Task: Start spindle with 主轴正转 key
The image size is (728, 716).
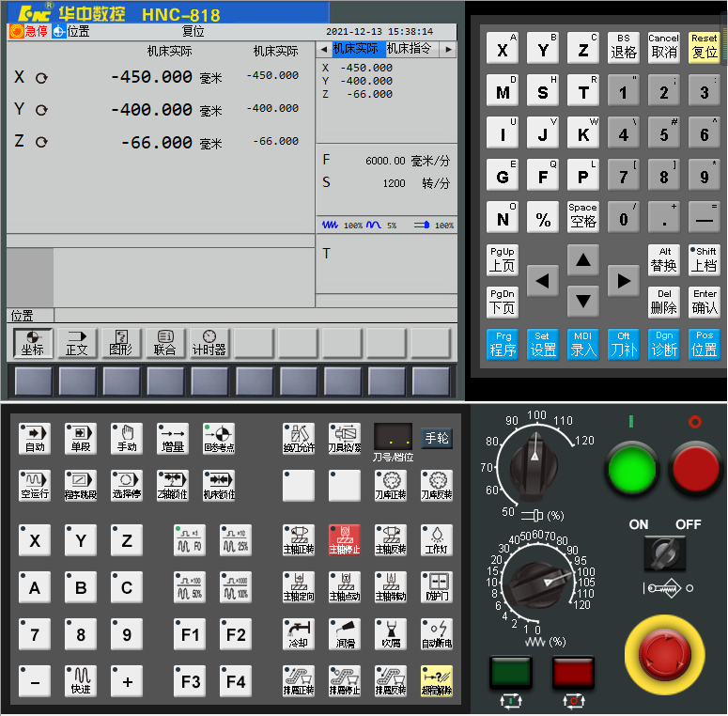Action: [x=299, y=540]
